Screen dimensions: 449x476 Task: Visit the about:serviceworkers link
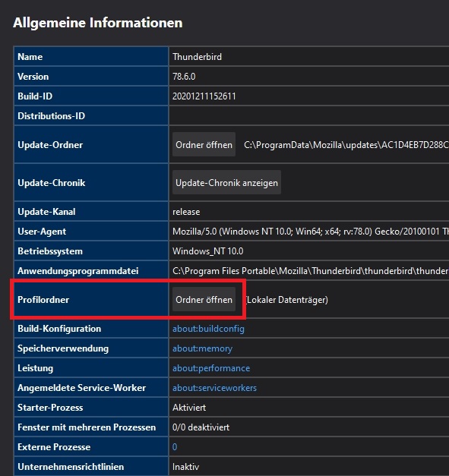click(214, 388)
